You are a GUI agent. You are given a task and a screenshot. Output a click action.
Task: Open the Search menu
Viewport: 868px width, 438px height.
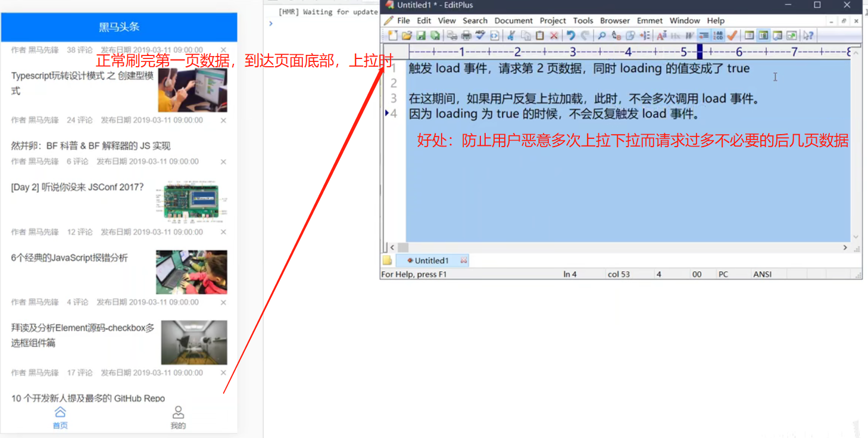click(475, 20)
